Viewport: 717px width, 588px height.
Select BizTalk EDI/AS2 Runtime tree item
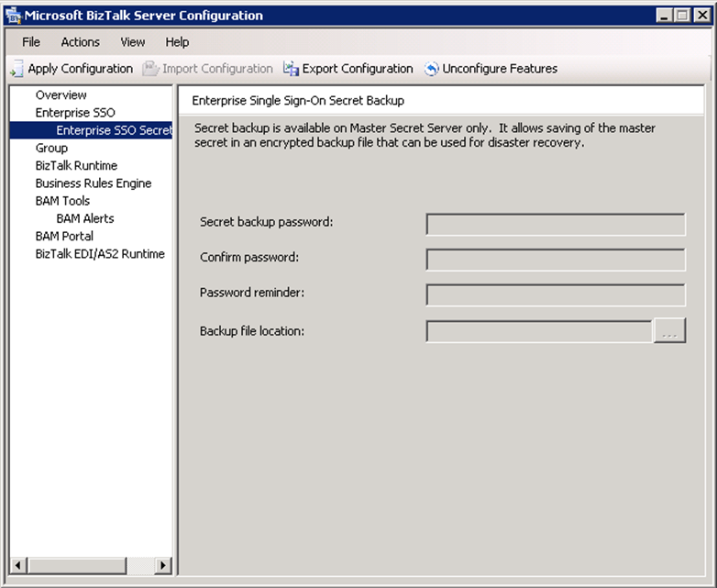[100, 254]
